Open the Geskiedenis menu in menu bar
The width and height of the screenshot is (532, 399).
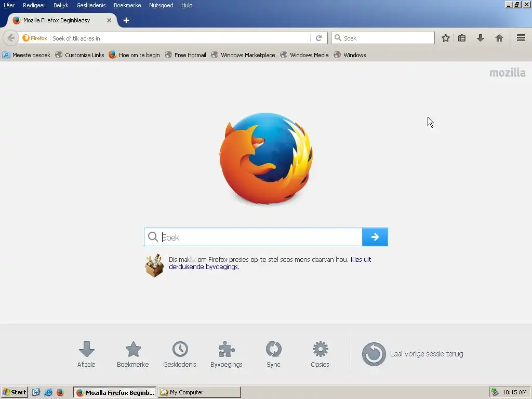point(91,5)
